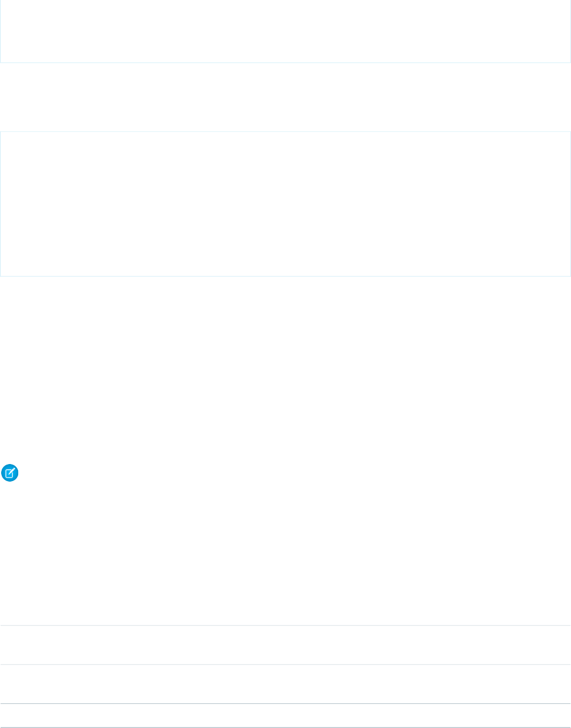Select the first empty table row
The image size is (571, 728).
pos(285,645)
